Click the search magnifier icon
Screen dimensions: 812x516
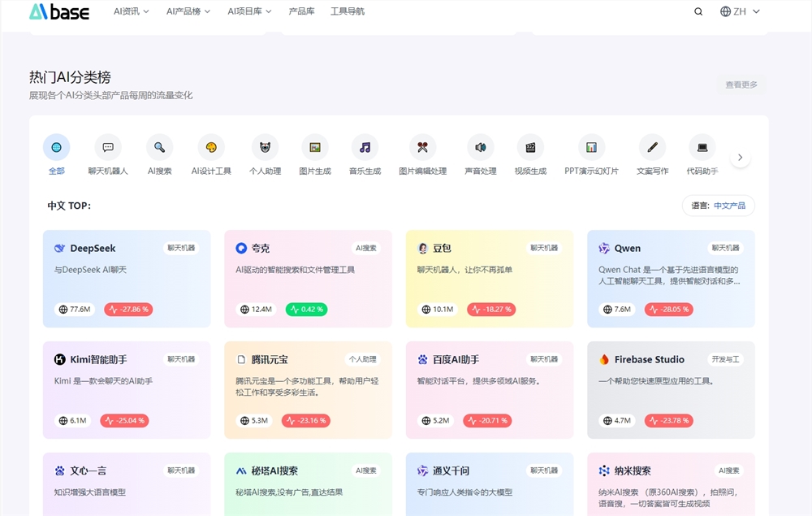[x=698, y=11]
